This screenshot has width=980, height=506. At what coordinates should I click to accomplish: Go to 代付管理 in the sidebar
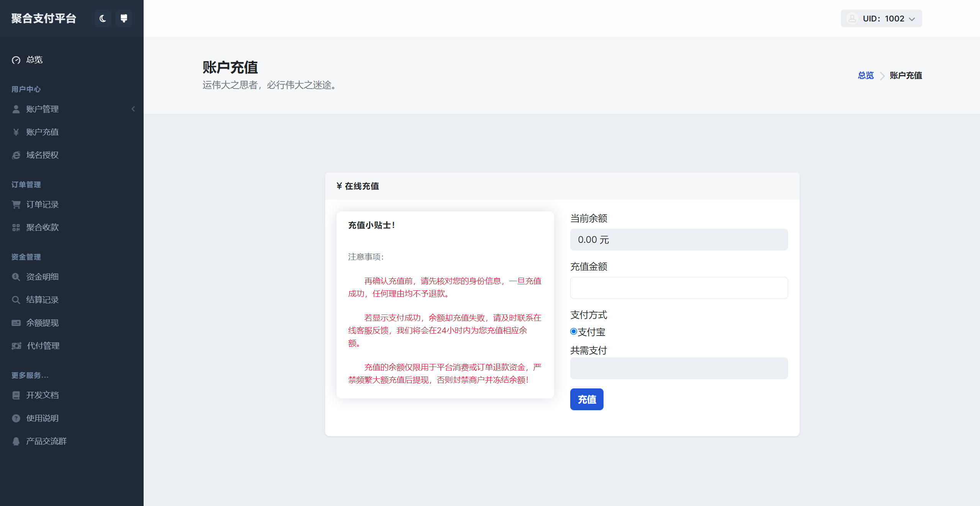pyautogui.click(x=43, y=346)
